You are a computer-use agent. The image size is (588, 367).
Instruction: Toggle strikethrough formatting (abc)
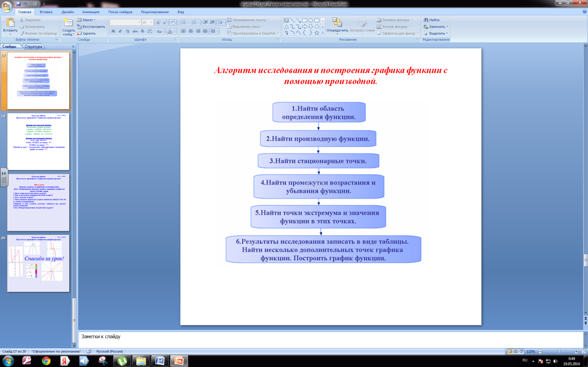pyautogui.click(x=135, y=31)
